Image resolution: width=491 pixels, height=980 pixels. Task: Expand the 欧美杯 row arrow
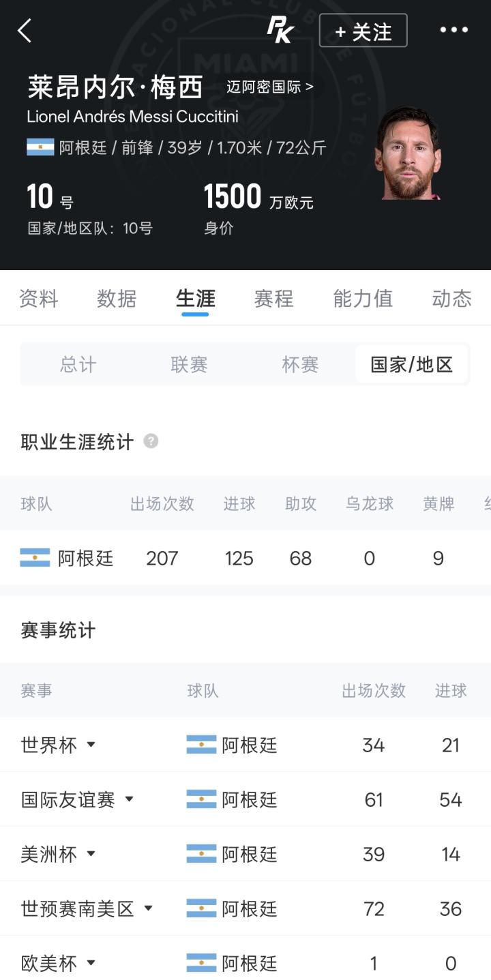click(x=91, y=963)
